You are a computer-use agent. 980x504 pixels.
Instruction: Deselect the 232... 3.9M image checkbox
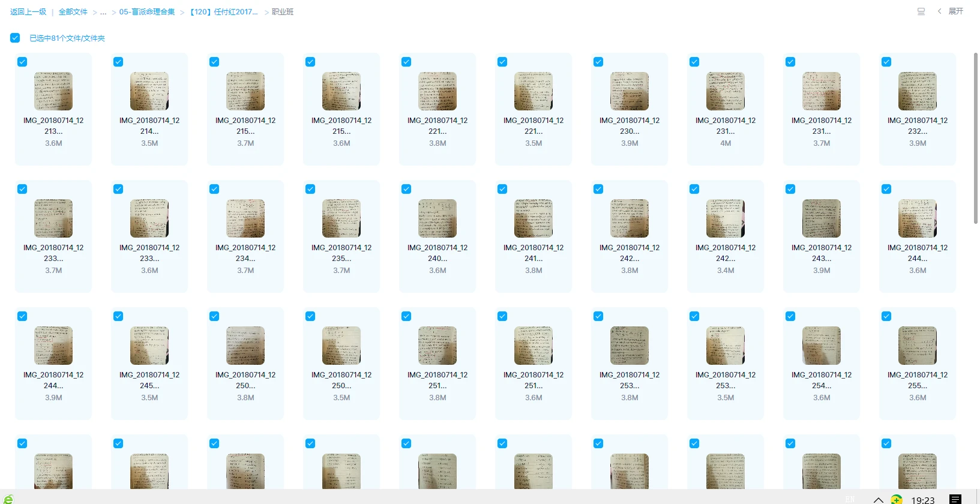point(886,62)
